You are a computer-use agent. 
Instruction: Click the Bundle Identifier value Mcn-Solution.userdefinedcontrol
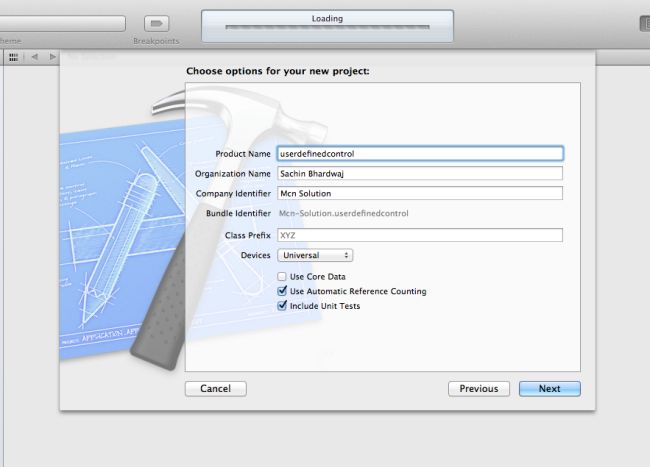coord(344,213)
